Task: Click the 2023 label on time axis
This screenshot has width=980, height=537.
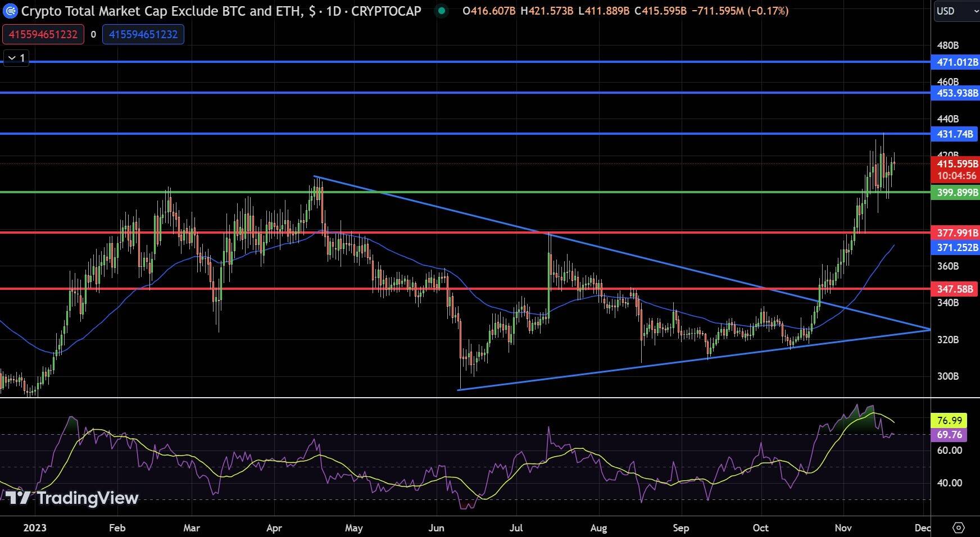Action: coord(35,527)
